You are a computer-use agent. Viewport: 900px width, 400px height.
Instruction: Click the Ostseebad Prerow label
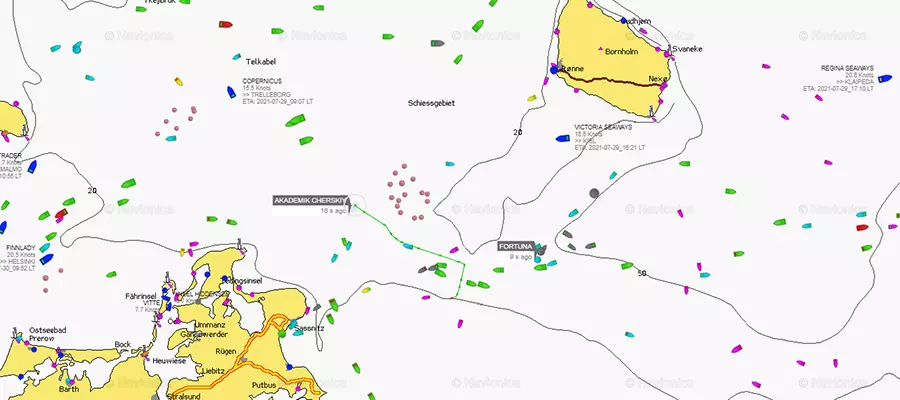coord(48,334)
